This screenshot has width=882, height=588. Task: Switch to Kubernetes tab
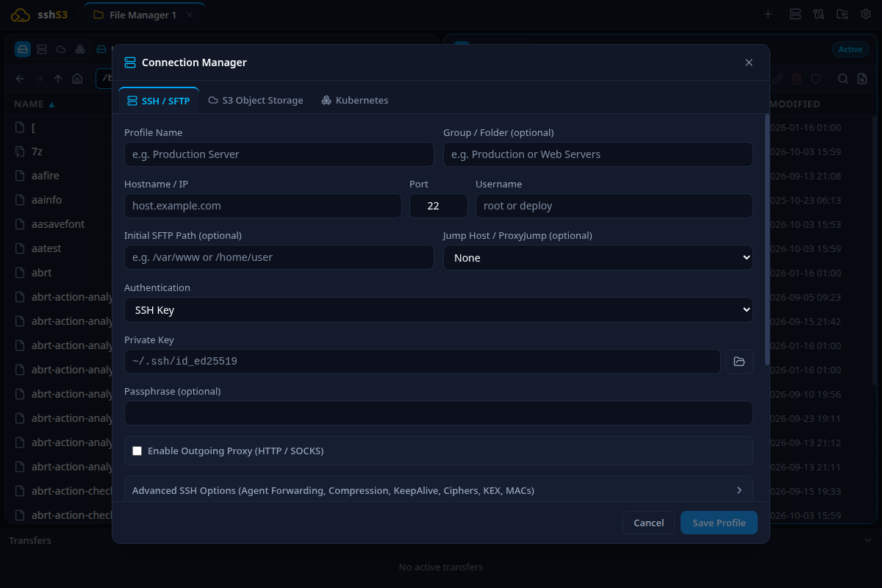click(355, 100)
